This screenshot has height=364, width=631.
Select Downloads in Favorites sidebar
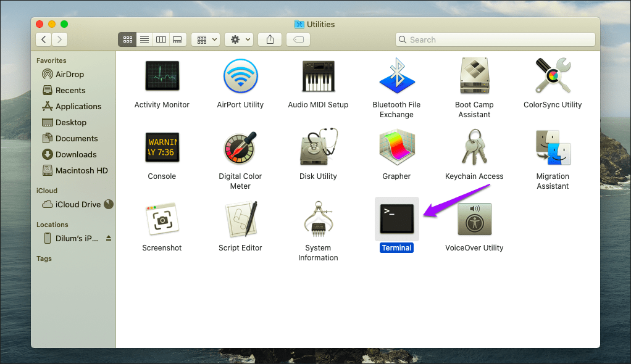coord(76,154)
